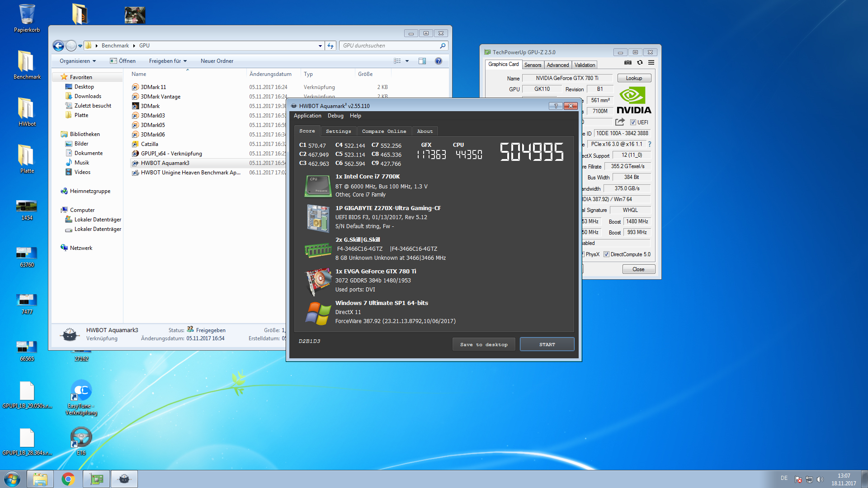The width and height of the screenshot is (868, 488).
Task: Launch the ET6 desktop shortcut
Action: [x=81, y=441]
